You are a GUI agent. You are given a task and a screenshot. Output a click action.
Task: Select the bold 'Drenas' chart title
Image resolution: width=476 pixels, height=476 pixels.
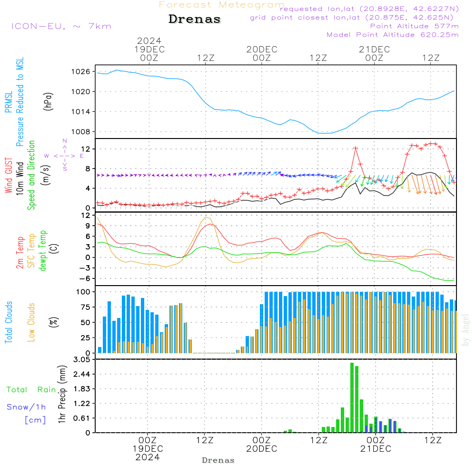pyautogui.click(x=195, y=19)
